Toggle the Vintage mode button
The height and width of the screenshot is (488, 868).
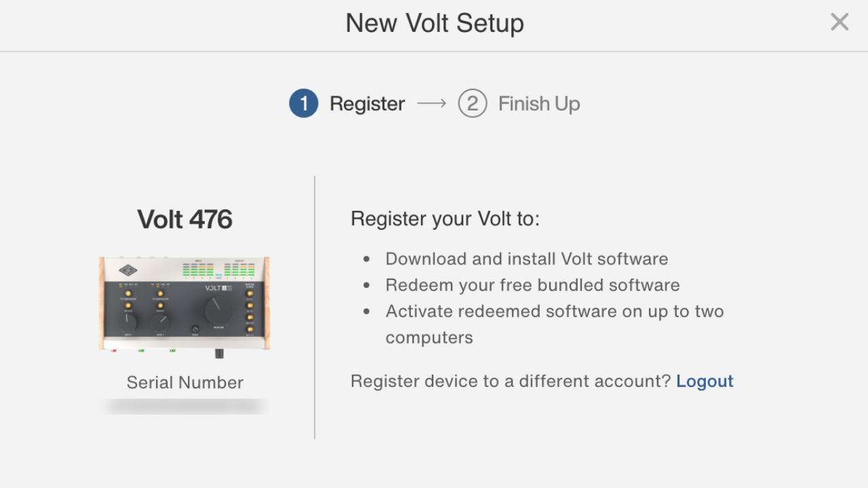[128, 306]
